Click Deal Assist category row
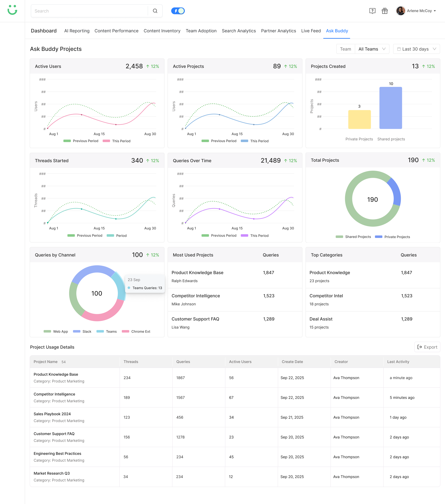Image resolution: width=445 pixels, height=504 pixels. 373,323
